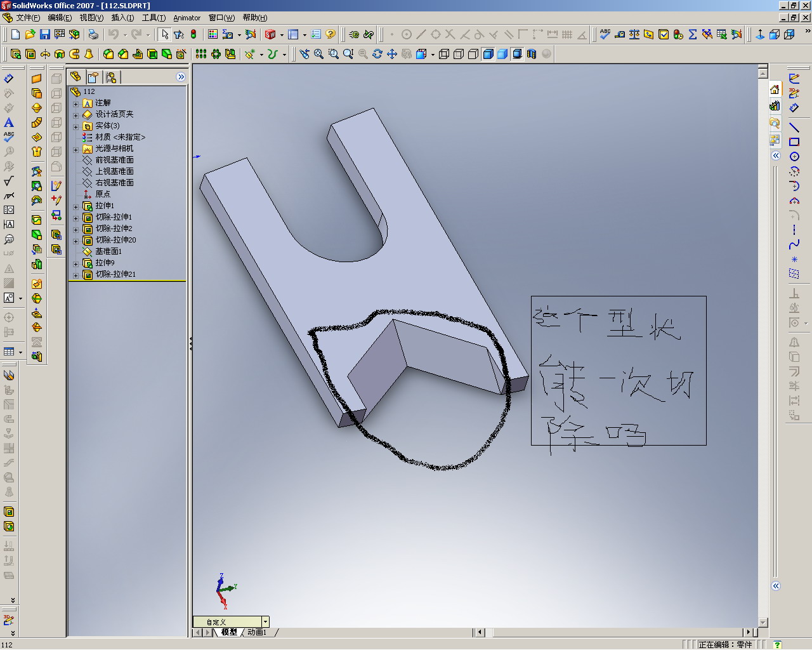Viewport: 812px width, 650px height.
Task: Open the 文件(F) menu
Action: (28, 18)
